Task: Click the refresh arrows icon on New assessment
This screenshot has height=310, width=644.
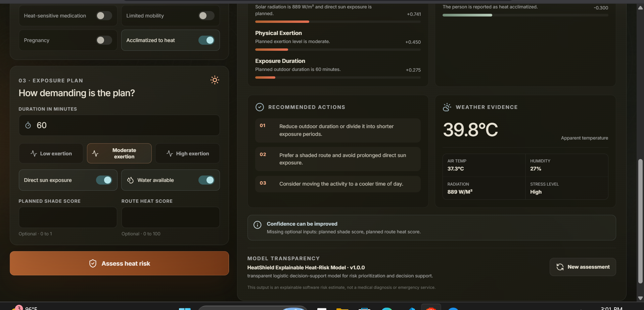Action: tap(560, 267)
